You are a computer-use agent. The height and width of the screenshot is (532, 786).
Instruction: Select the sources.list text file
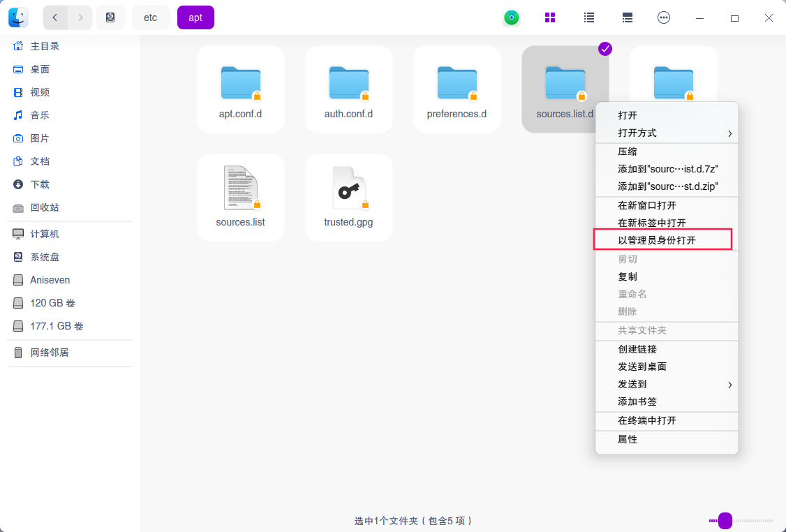(241, 198)
